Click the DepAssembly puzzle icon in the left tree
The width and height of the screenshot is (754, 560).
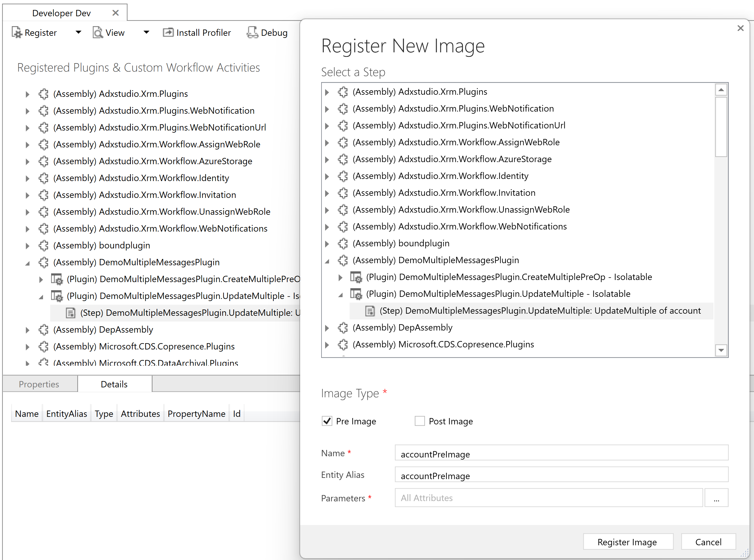tap(43, 330)
